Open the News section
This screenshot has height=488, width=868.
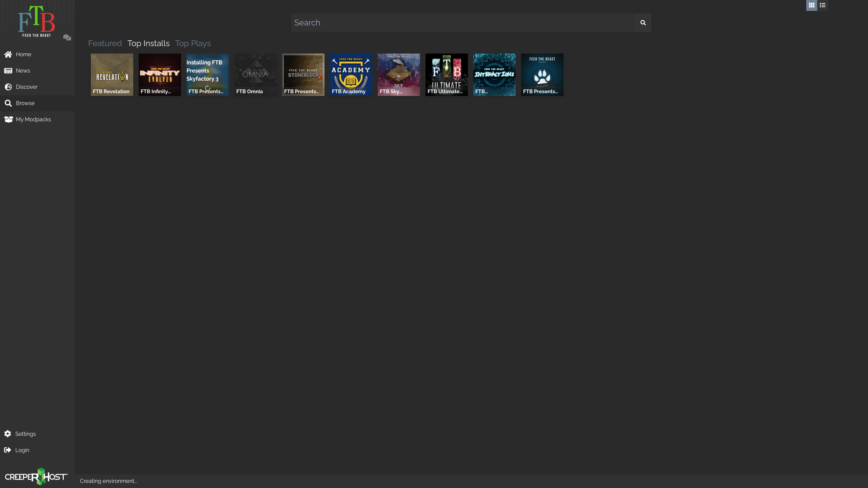tap(23, 70)
